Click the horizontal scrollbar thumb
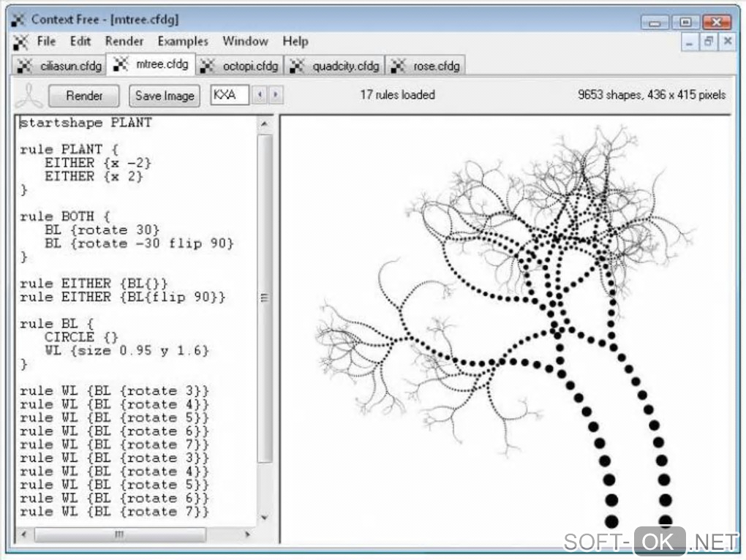 (120, 534)
